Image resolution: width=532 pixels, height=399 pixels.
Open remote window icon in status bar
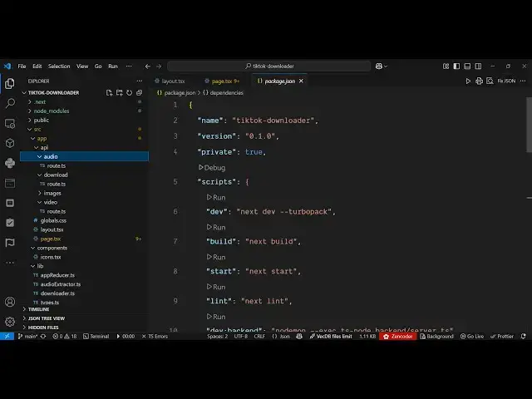click(7, 336)
